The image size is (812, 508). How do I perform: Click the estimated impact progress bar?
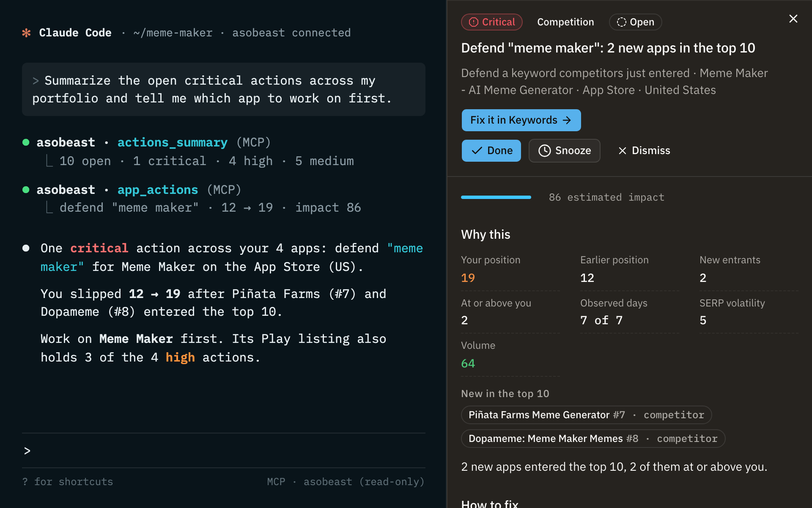click(x=496, y=197)
